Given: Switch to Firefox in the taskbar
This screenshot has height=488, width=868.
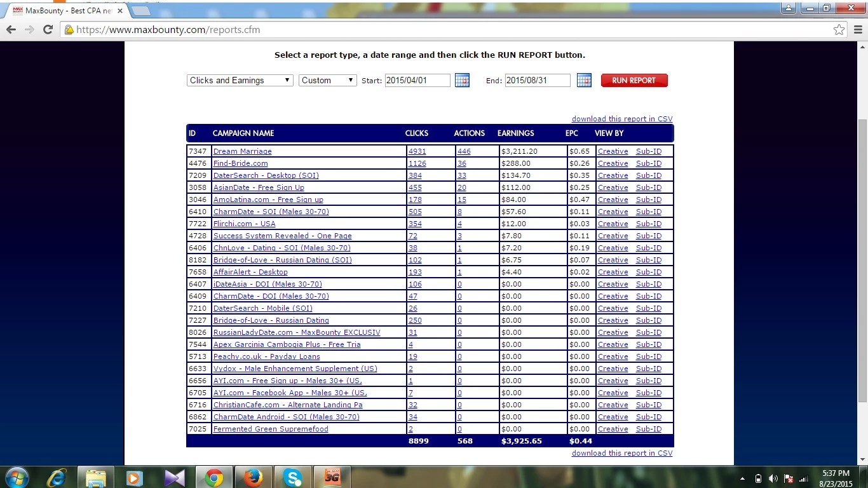Looking at the screenshot, I should pyautogui.click(x=253, y=477).
